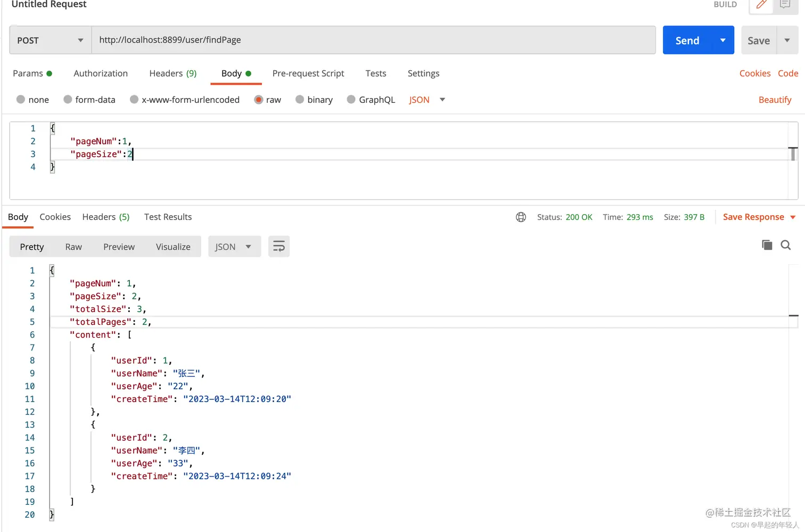The width and height of the screenshot is (805, 532).
Task: Click the globe network icon beside Status
Action: click(x=521, y=217)
